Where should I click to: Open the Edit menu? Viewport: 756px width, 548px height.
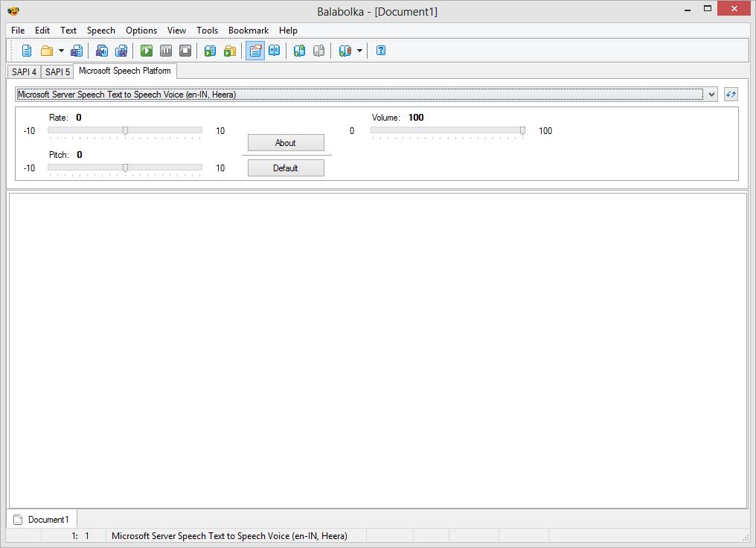[x=42, y=31]
